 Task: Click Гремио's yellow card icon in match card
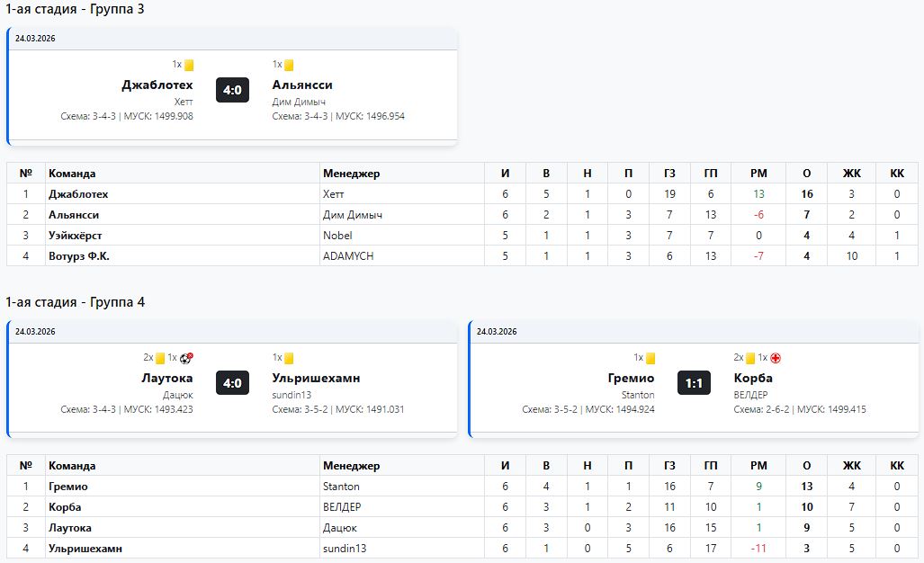(650, 358)
